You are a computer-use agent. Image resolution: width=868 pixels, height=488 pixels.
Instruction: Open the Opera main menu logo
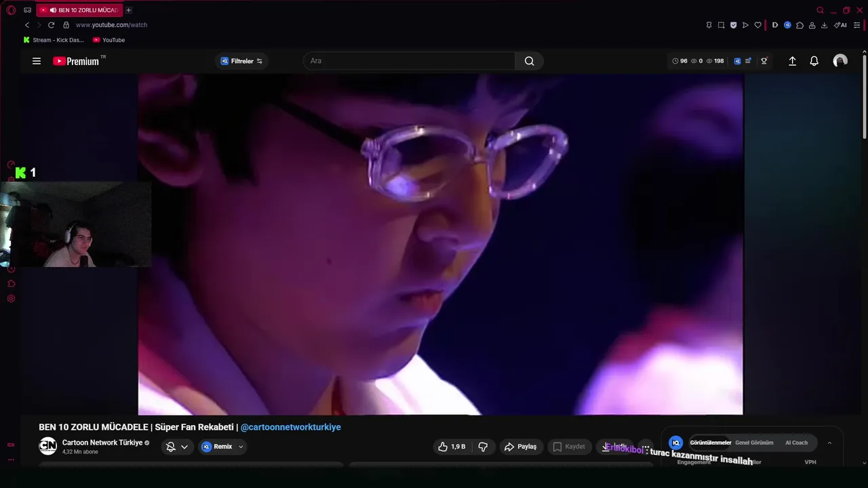(11, 10)
